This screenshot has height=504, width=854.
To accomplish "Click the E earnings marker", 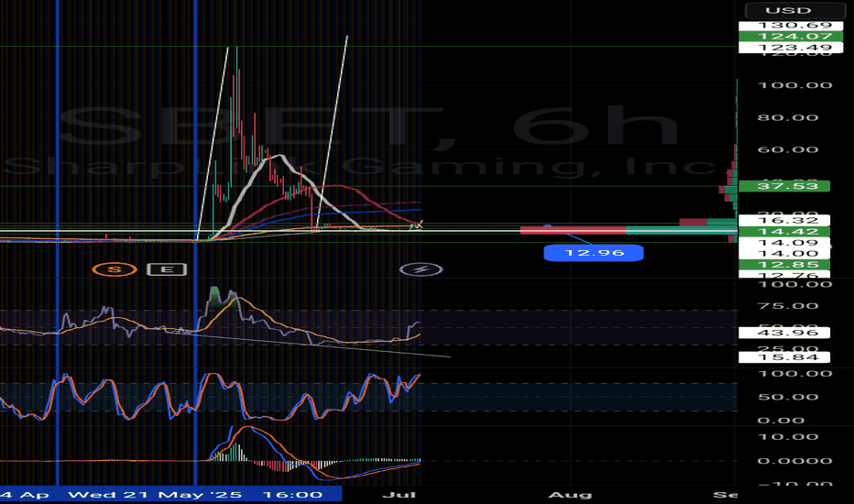I will coord(167,269).
